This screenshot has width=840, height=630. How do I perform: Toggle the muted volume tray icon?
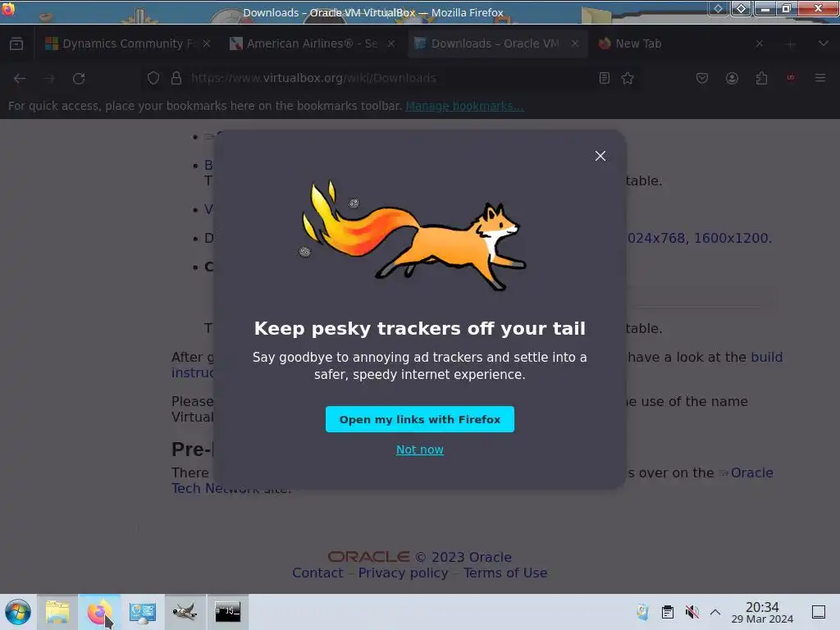coord(692,612)
